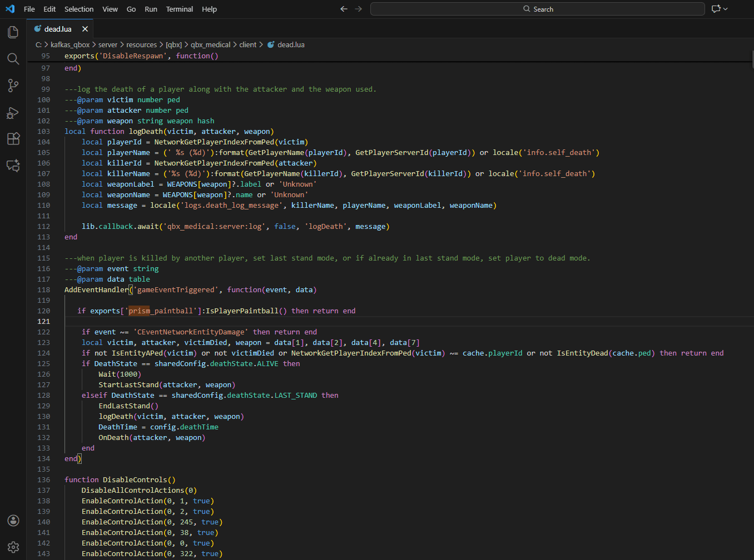
Task: Click the navigate forward arrow
Action: (359, 9)
